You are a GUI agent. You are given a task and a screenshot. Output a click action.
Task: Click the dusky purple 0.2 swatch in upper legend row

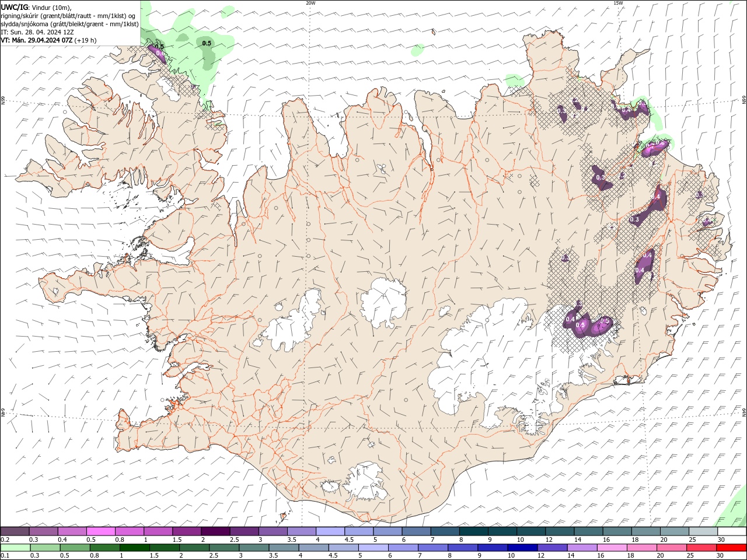pyautogui.click(x=15, y=531)
